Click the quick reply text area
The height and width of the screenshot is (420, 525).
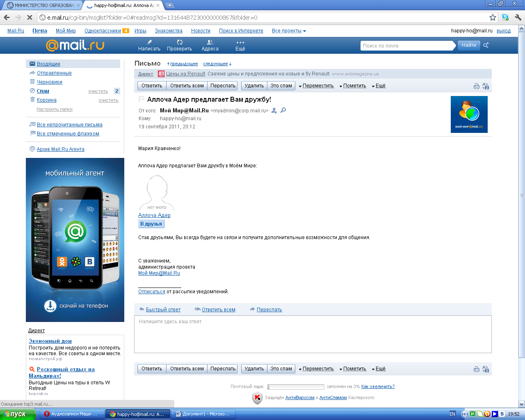click(x=313, y=334)
